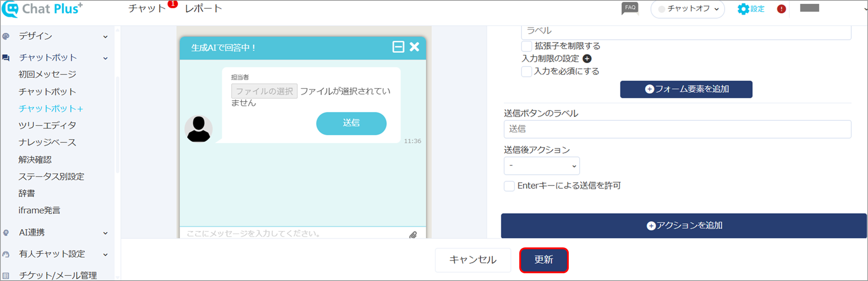
Task: Click the Chat Plus logo
Action: click(42, 8)
